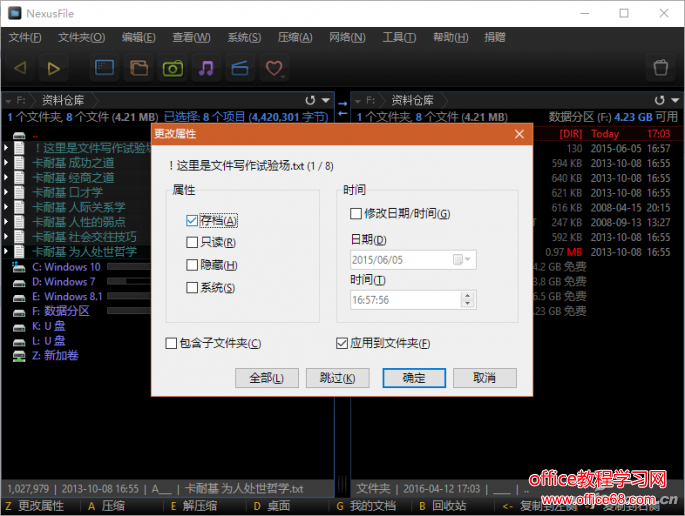This screenshot has height=516, width=685.
Task: Confirm with the 确定 button
Action: pos(414,378)
